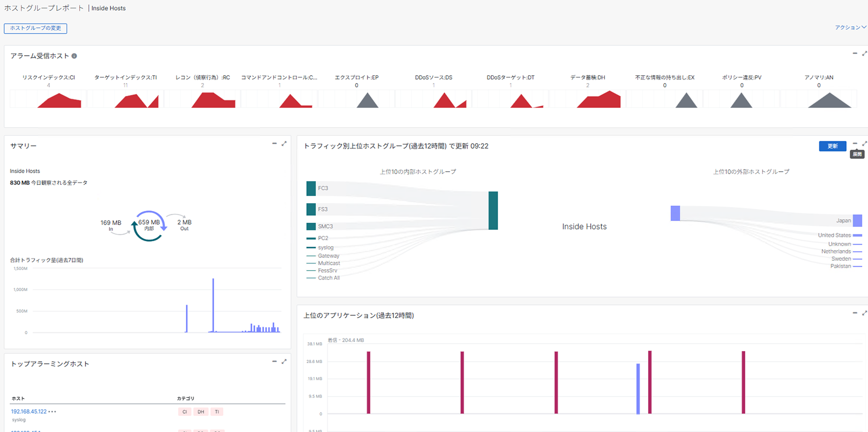Click the info icon beside アラーム受信ホスト

(x=74, y=56)
